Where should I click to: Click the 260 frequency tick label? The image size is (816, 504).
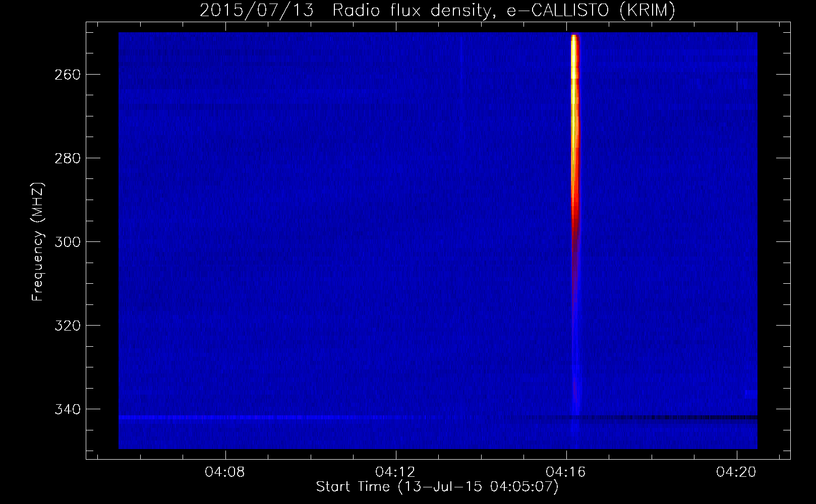[67, 74]
